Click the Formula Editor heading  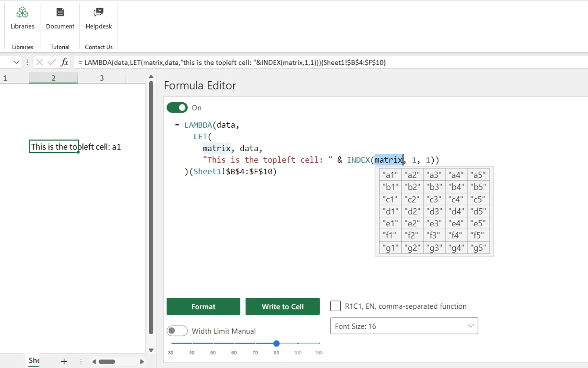[x=200, y=85]
